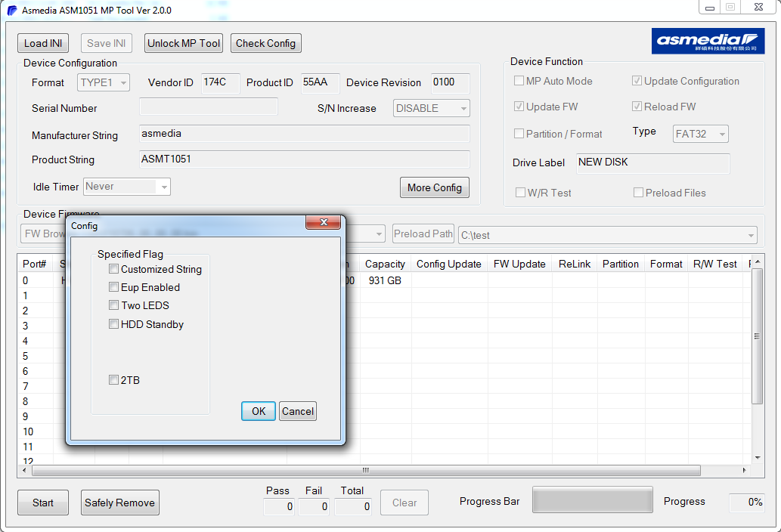Screen dimensions: 781x532
Task: Open the Idle Timer dropdown
Action: (x=127, y=187)
